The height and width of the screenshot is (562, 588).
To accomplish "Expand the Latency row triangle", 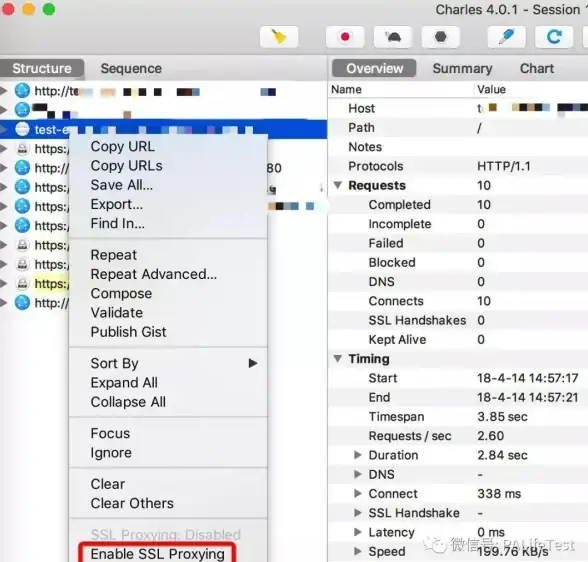I will click(357, 532).
